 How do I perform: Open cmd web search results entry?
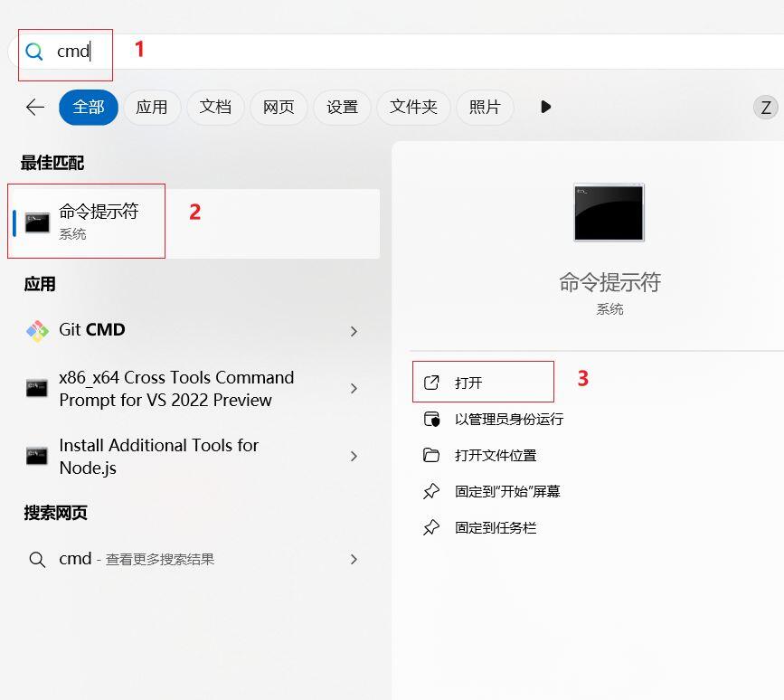click(x=193, y=559)
